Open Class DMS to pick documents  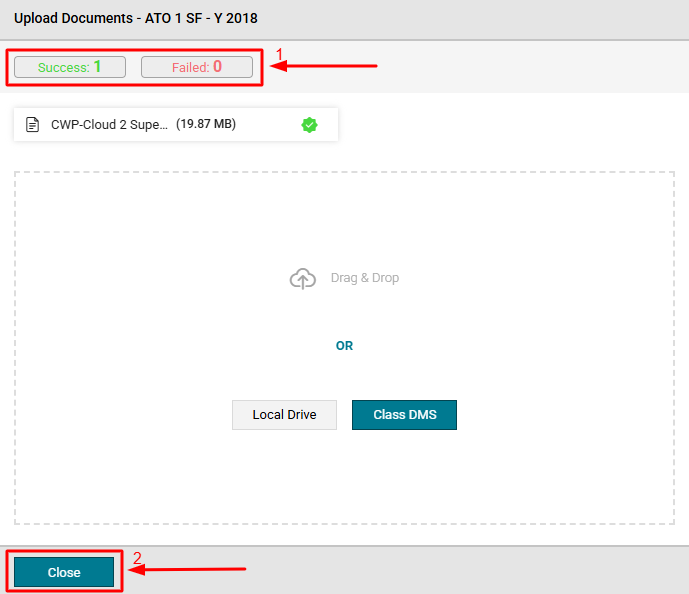click(x=404, y=415)
